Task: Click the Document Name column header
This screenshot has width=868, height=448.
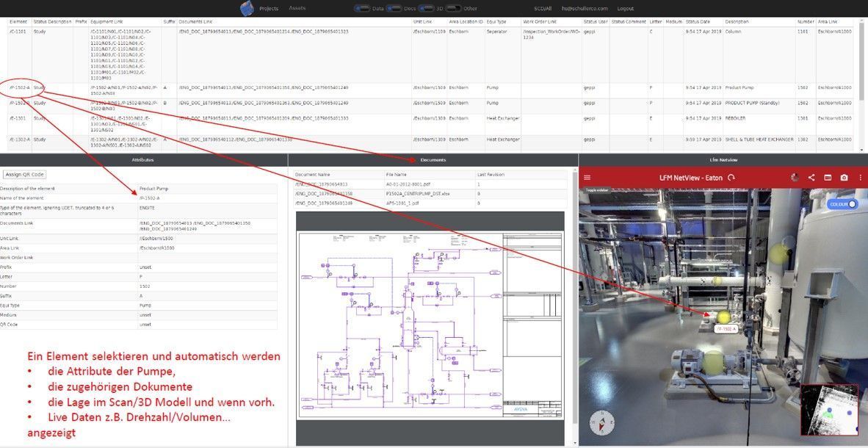Action: [312, 175]
